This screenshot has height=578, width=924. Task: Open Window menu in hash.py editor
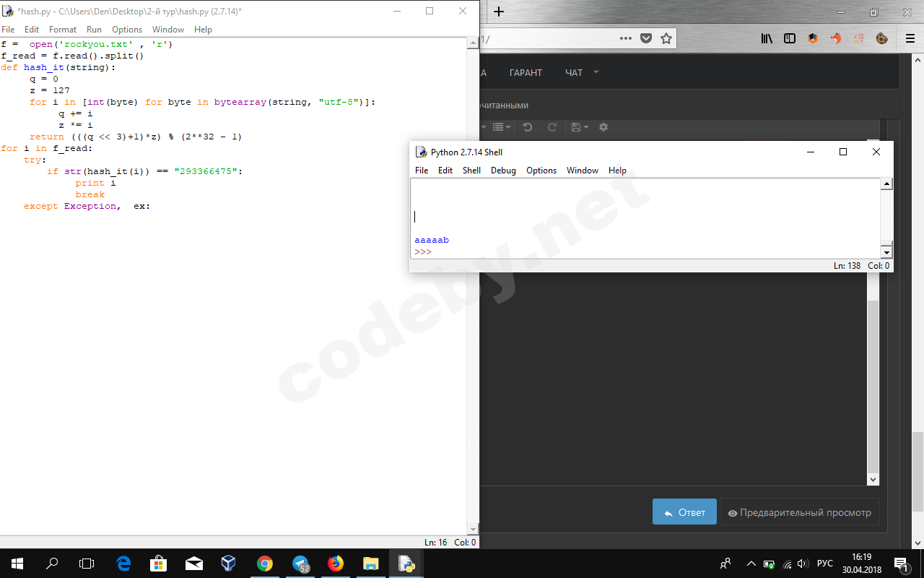tap(168, 30)
